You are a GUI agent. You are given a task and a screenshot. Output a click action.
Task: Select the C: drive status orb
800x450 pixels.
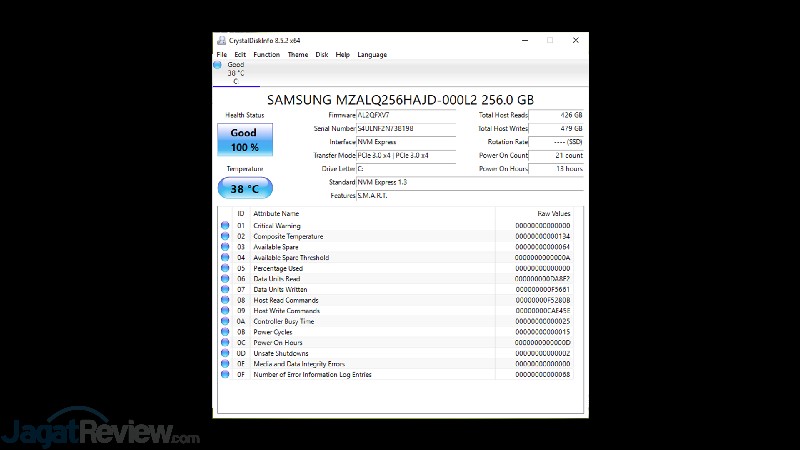click(219, 65)
